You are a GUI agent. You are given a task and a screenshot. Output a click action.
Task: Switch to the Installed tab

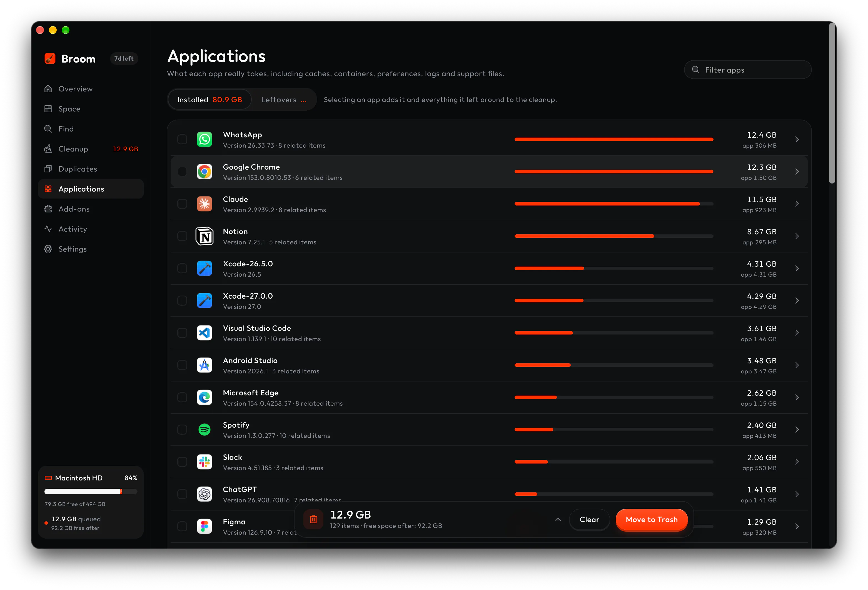pos(209,100)
